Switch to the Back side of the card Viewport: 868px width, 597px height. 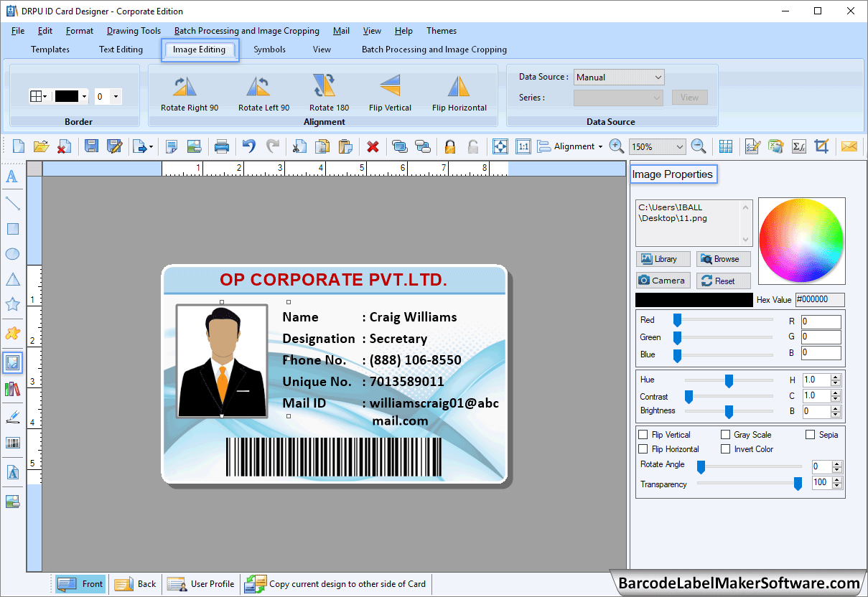coord(135,583)
